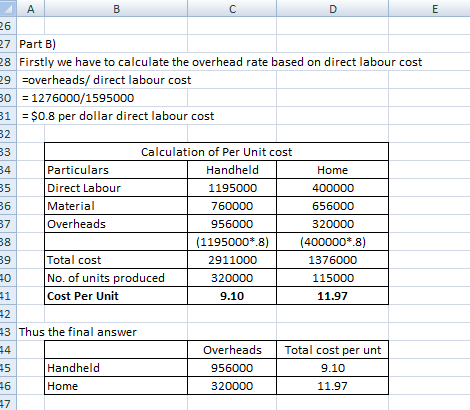Click the Select All corner button
Viewport: 470px width, 410px height.
7,9
